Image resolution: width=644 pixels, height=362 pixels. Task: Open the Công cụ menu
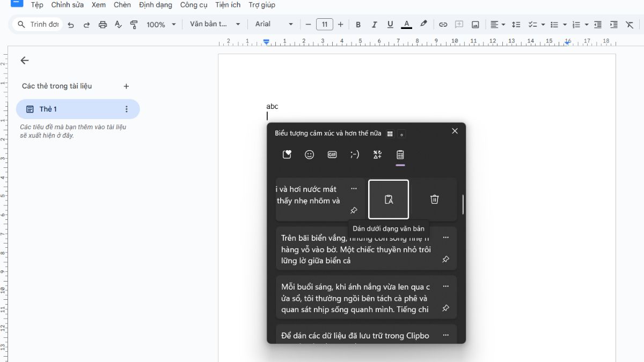(194, 5)
